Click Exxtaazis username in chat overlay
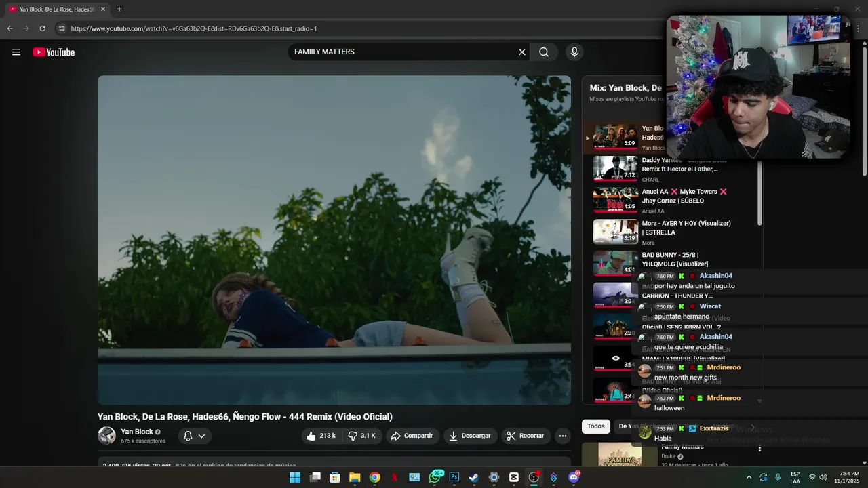Screen dimensions: 868x488 [714, 428]
